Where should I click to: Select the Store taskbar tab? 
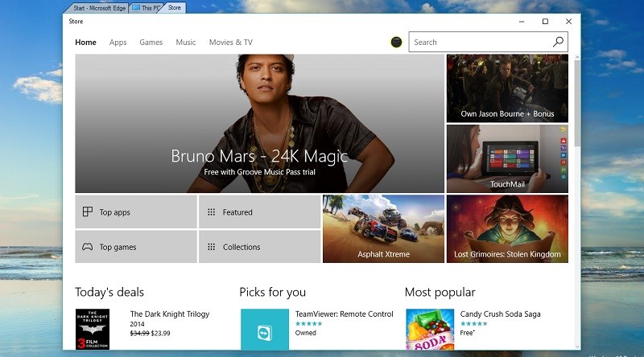click(174, 7)
